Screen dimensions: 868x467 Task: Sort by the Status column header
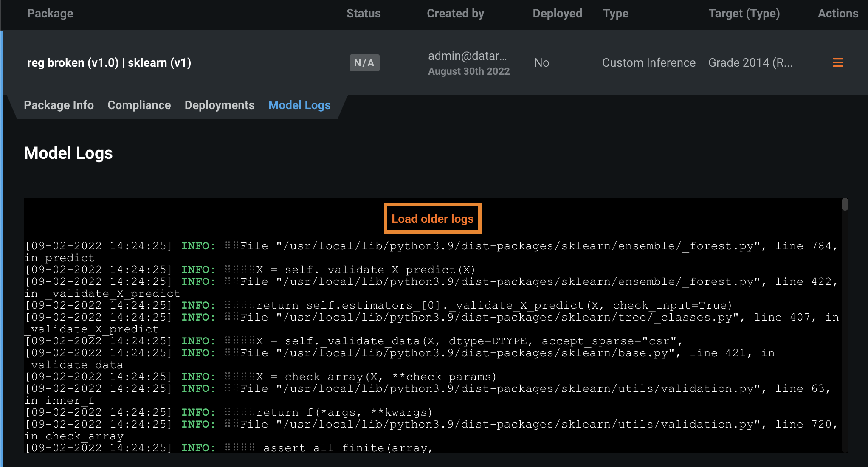click(363, 14)
